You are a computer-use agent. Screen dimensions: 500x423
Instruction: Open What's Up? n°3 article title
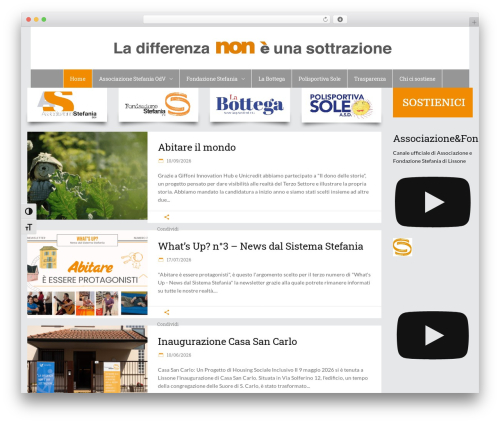260,246
